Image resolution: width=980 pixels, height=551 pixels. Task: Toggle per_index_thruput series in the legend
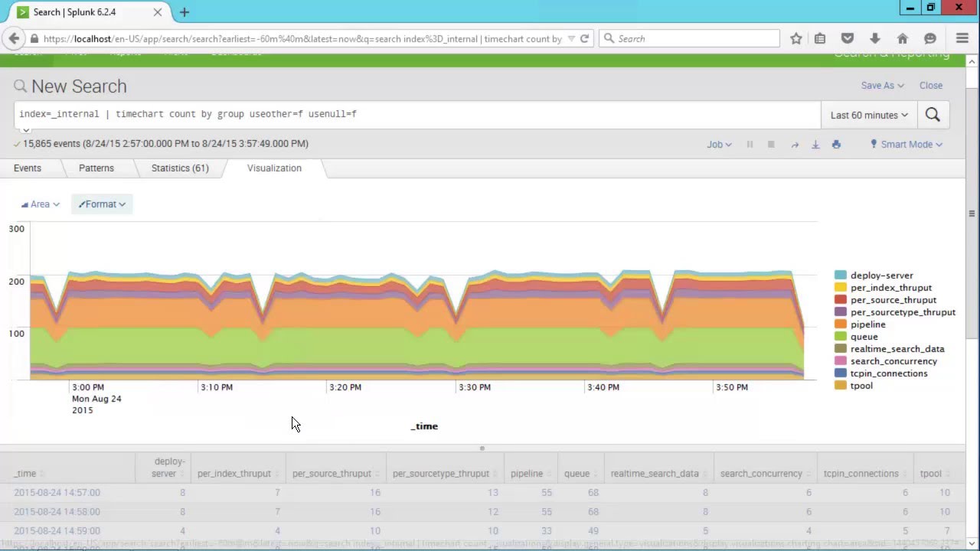[x=883, y=288]
